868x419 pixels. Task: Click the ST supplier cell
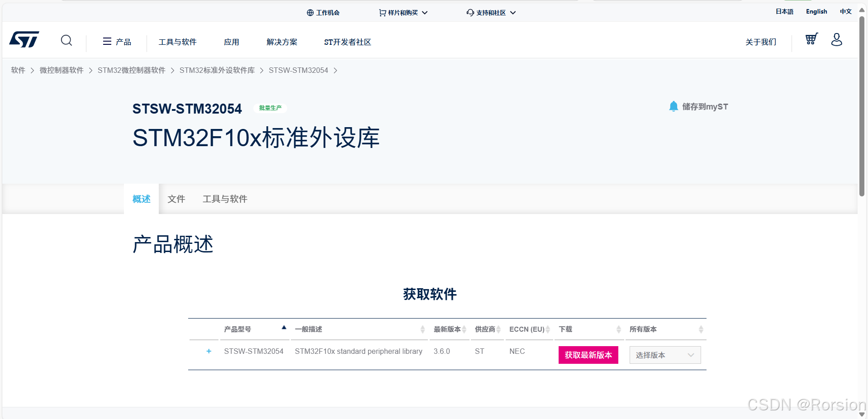(x=479, y=351)
